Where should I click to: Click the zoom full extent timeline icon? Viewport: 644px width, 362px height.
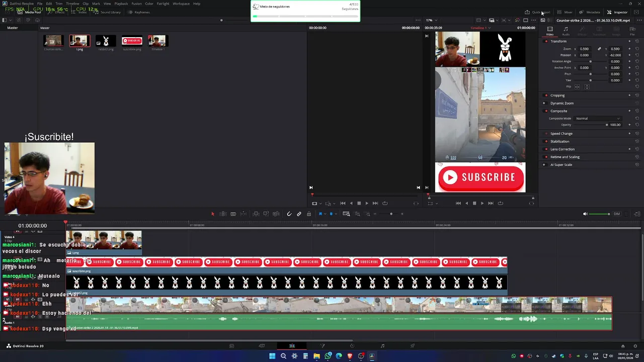(346, 214)
